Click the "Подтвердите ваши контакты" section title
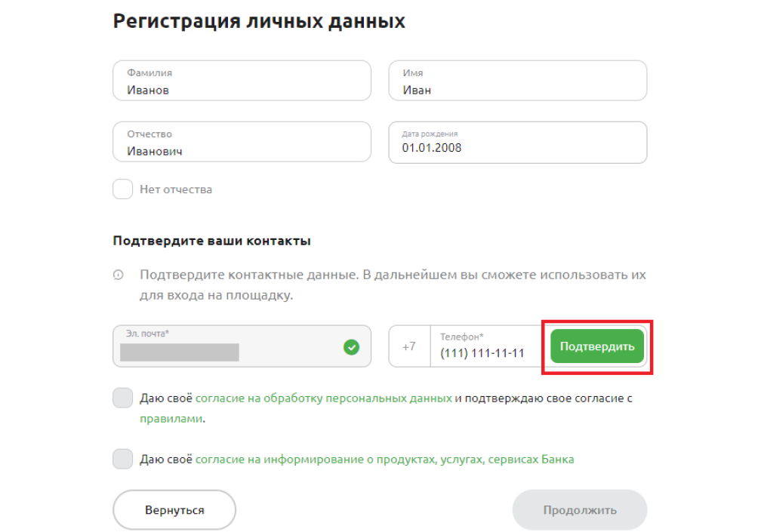The height and width of the screenshot is (532, 761). 212,241
